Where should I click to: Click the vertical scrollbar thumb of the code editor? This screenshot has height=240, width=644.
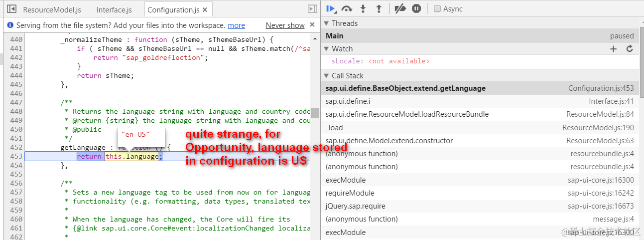[315, 114]
